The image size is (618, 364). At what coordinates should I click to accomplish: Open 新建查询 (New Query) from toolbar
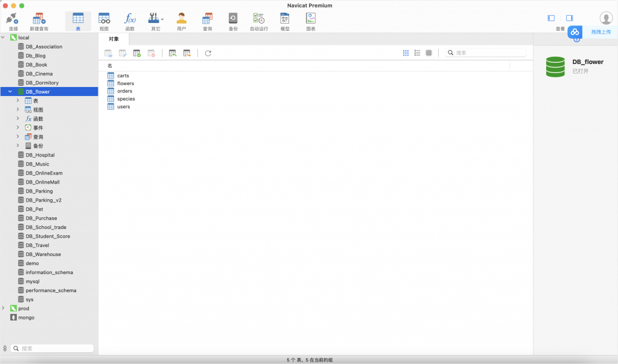(39, 21)
